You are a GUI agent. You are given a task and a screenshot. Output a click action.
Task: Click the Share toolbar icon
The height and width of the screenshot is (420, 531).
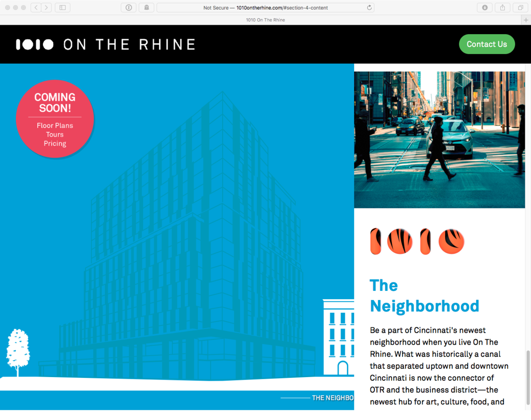pyautogui.click(x=503, y=8)
